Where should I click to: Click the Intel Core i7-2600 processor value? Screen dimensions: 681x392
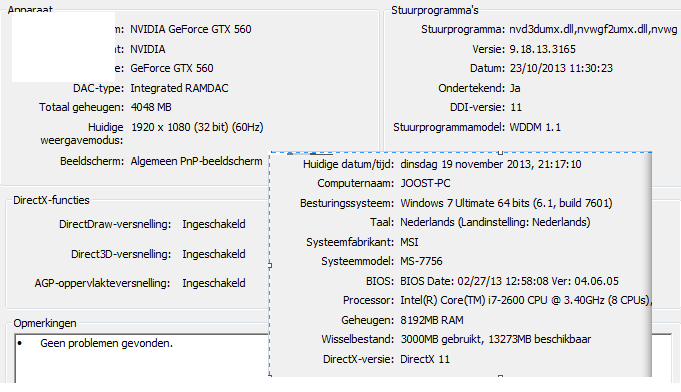(526, 300)
